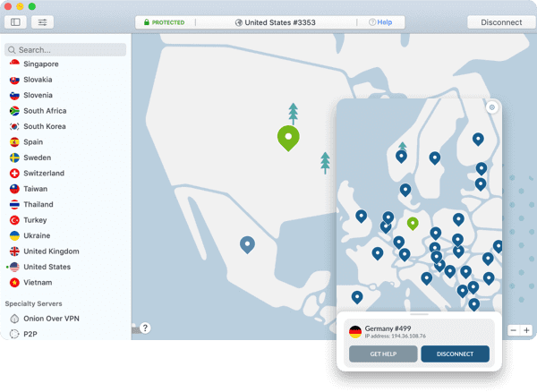The height and width of the screenshot is (392, 537).
Task: Choose Slovakia in the country list
Action: click(38, 80)
